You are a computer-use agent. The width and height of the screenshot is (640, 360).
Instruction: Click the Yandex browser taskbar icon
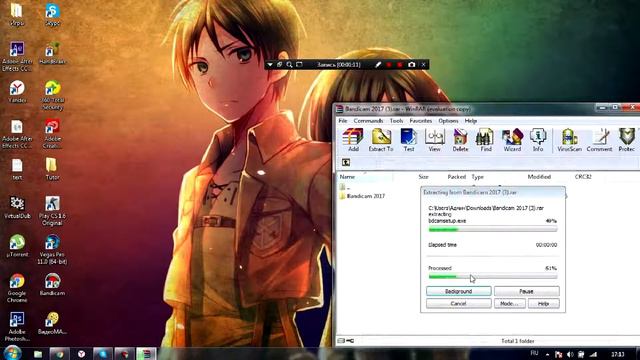pyautogui.click(x=81, y=353)
